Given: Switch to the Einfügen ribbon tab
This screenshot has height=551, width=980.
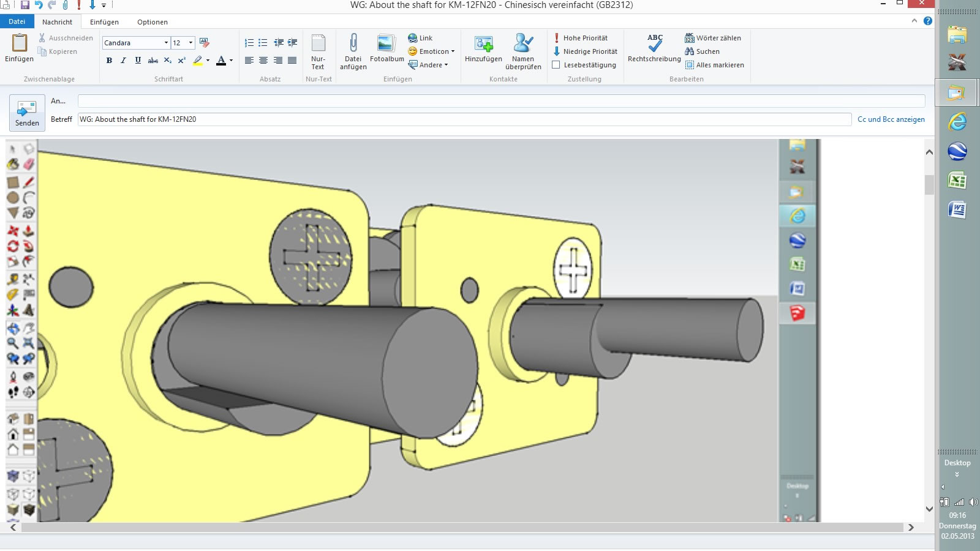Looking at the screenshot, I should tap(104, 22).
